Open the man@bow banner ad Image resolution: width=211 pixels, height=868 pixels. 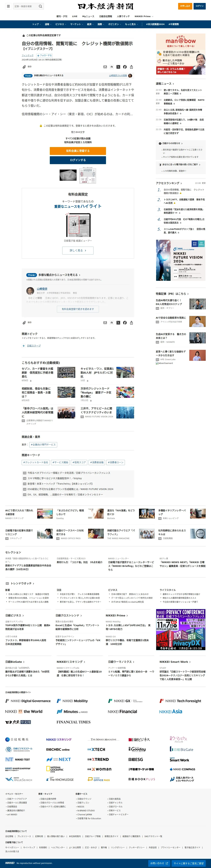coord(181,54)
